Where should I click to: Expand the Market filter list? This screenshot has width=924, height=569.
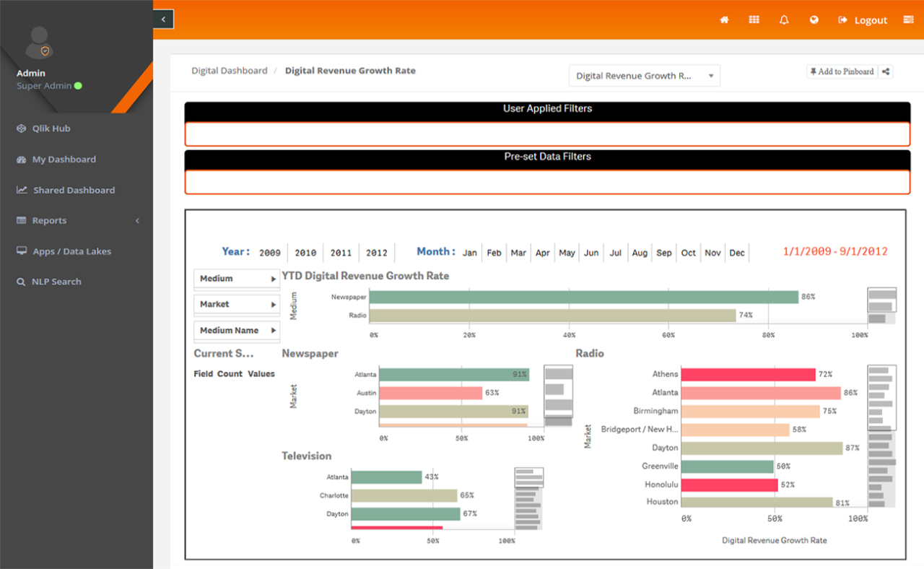point(236,304)
